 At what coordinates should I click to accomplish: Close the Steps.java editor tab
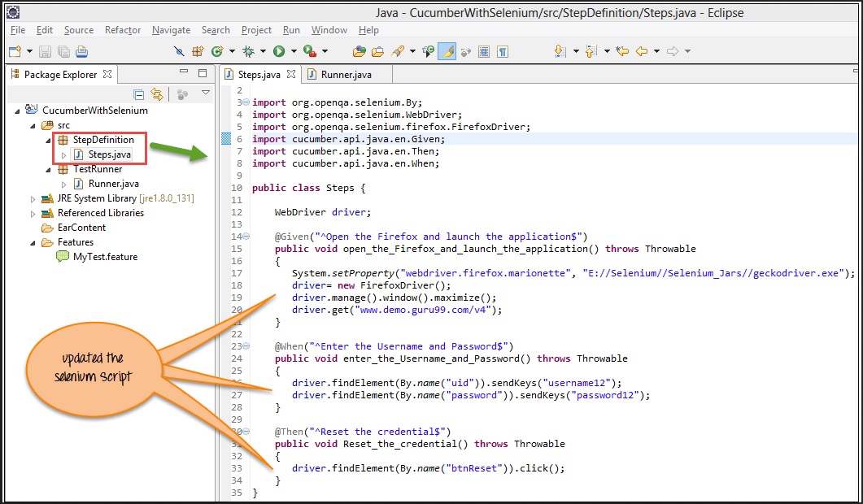291,74
